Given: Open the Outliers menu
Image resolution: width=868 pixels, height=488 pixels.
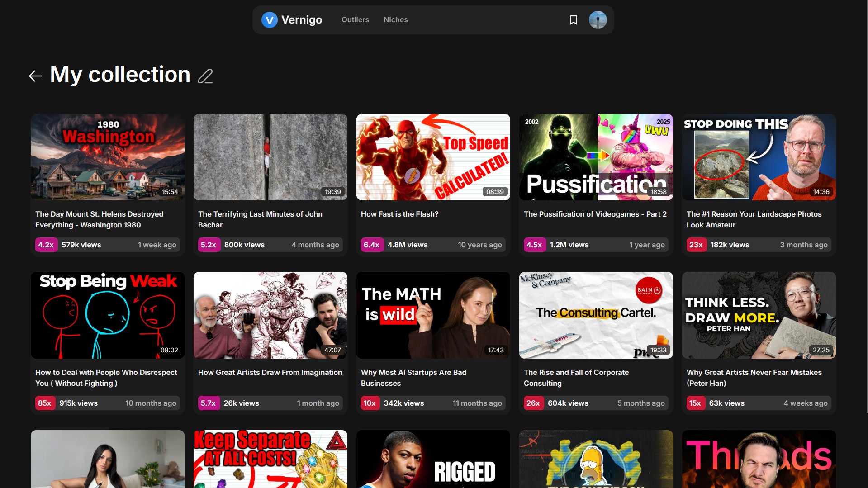Looking at the screenshot, I should (x=356, y=19).
